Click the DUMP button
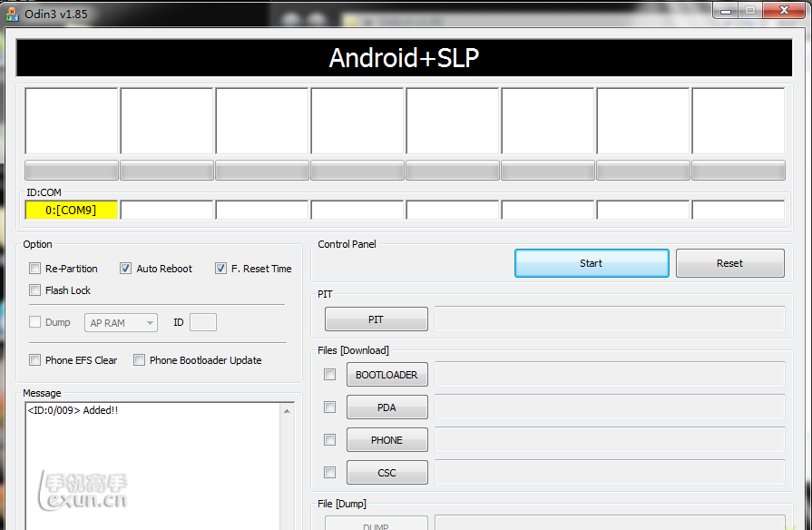Image resolution: width=812 pixels, height=530 pixels. coord(377,524)
